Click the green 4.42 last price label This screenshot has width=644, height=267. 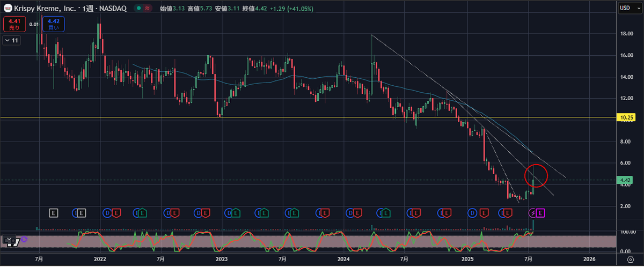click(x=626, y=180)
